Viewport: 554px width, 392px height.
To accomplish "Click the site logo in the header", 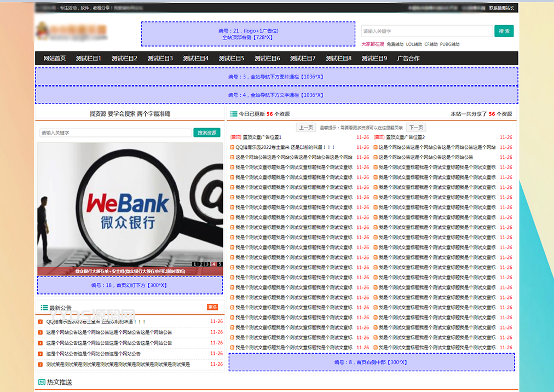I will (71, 32).
